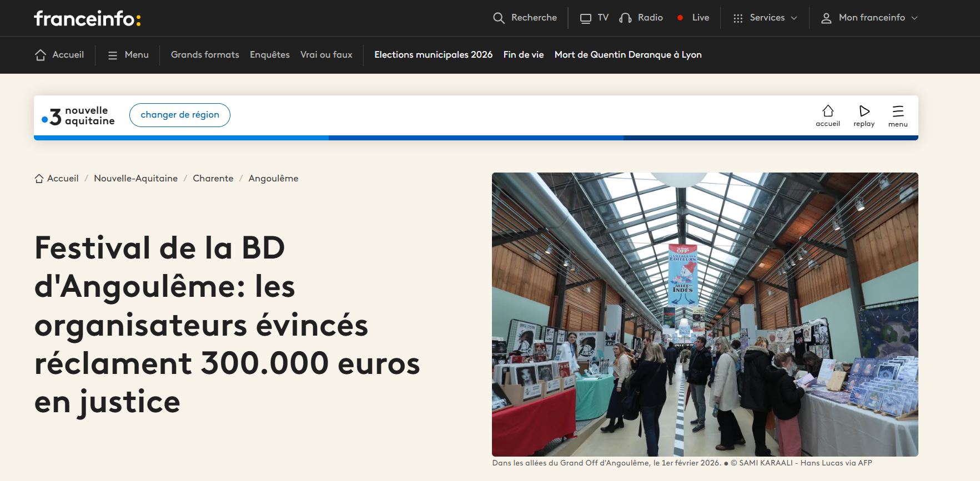Click the franceinfo logo
Viewport: 980px width, 481px height.
[87, 18]
